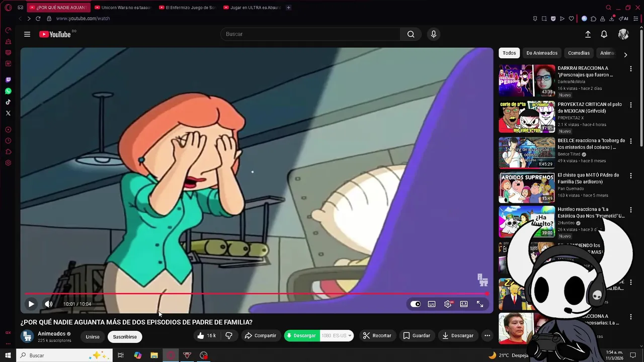Go forward in browser history

(x=29, y=19)
